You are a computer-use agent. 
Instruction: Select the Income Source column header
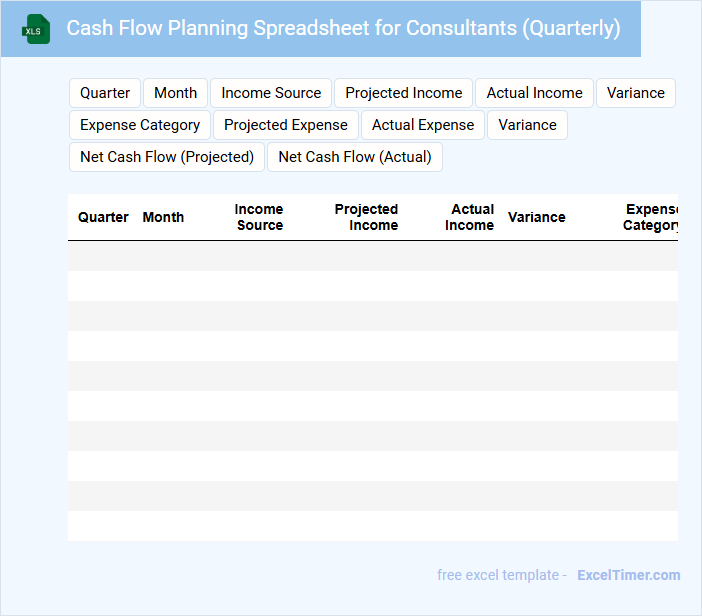point(259,217)
